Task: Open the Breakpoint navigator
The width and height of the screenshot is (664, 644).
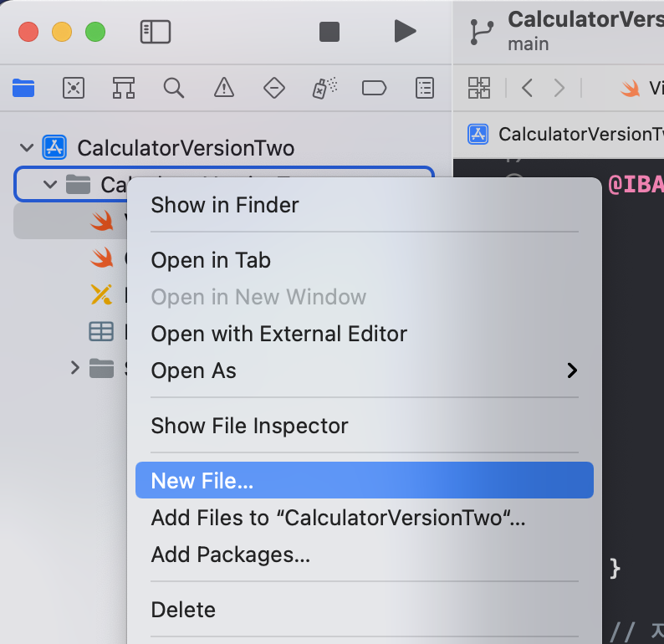Action: coord(375,88)
